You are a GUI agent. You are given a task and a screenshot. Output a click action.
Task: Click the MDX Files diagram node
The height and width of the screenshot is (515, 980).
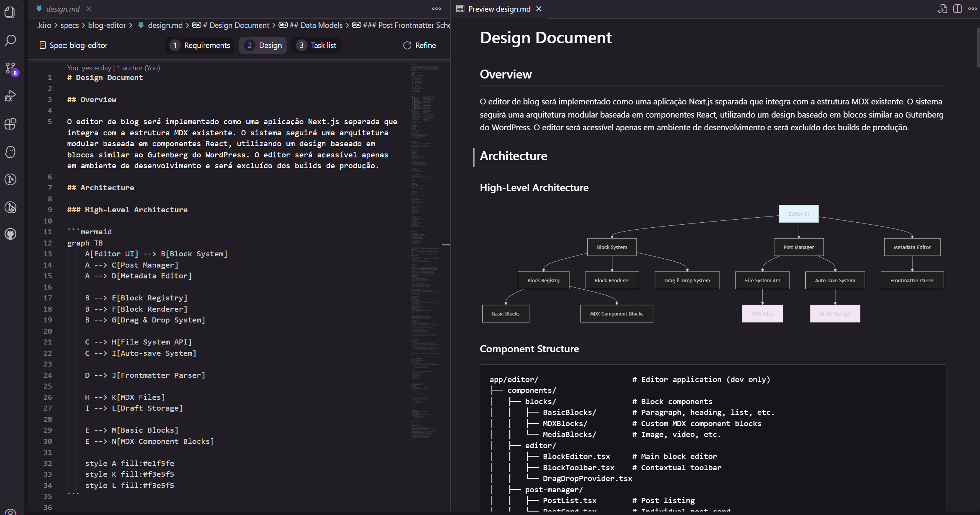click(762, 314)
